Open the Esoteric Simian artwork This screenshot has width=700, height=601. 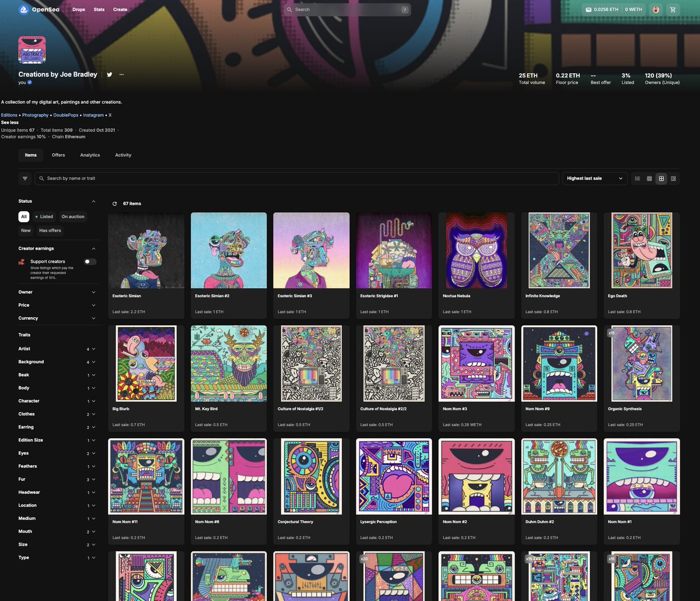(146, 250)
